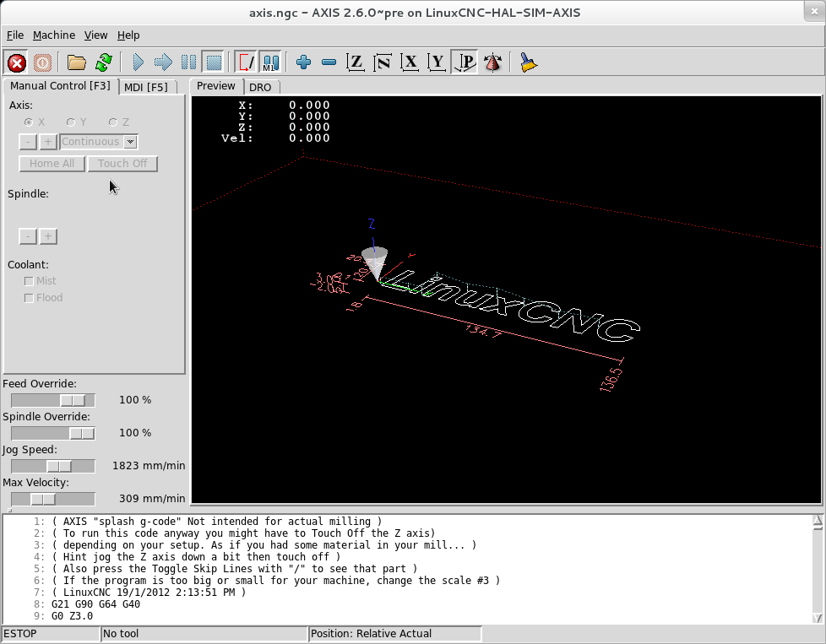The image size is (826, 644).
Task: Run the program with play icon
Action: click(x=138, y=62)
